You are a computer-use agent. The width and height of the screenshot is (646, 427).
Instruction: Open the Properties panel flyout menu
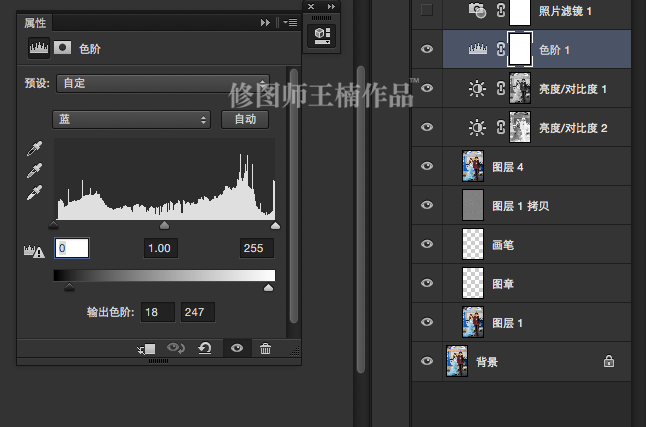point(290,22)
